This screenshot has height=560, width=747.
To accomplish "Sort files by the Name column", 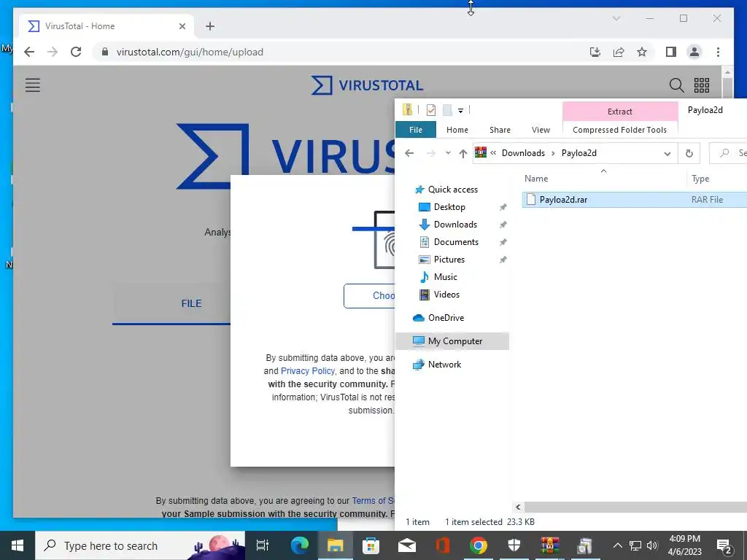I will [536, 179].
